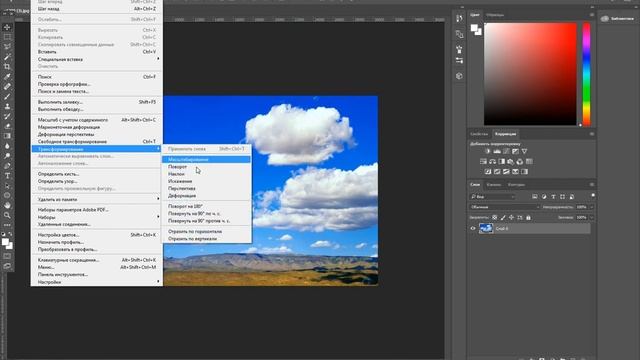Choose Масштабирование in the transform submenu
Screen dimensions: 640x360
point(206,159)
